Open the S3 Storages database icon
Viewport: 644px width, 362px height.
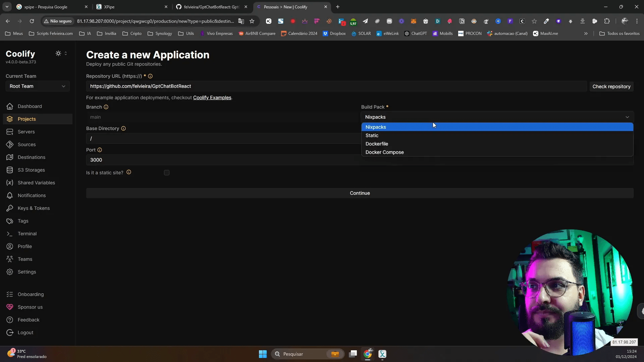tap(10, 170)
